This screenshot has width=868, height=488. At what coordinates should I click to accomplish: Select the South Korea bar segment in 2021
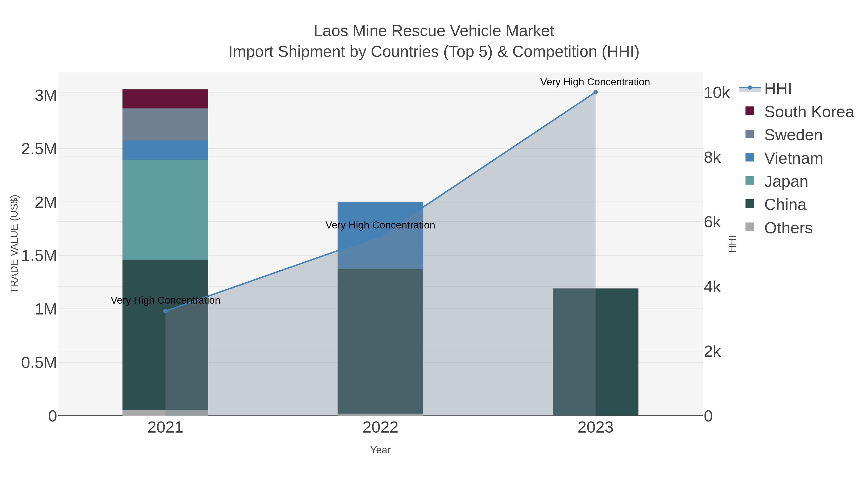coord(165,99)
